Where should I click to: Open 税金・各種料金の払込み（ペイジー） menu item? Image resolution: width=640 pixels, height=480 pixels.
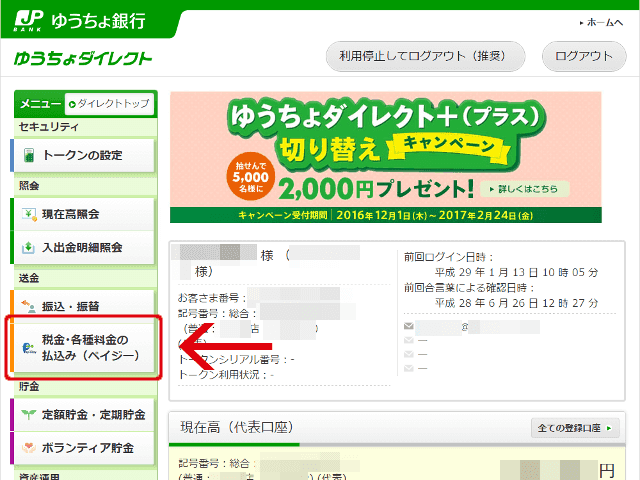(83, 347)
